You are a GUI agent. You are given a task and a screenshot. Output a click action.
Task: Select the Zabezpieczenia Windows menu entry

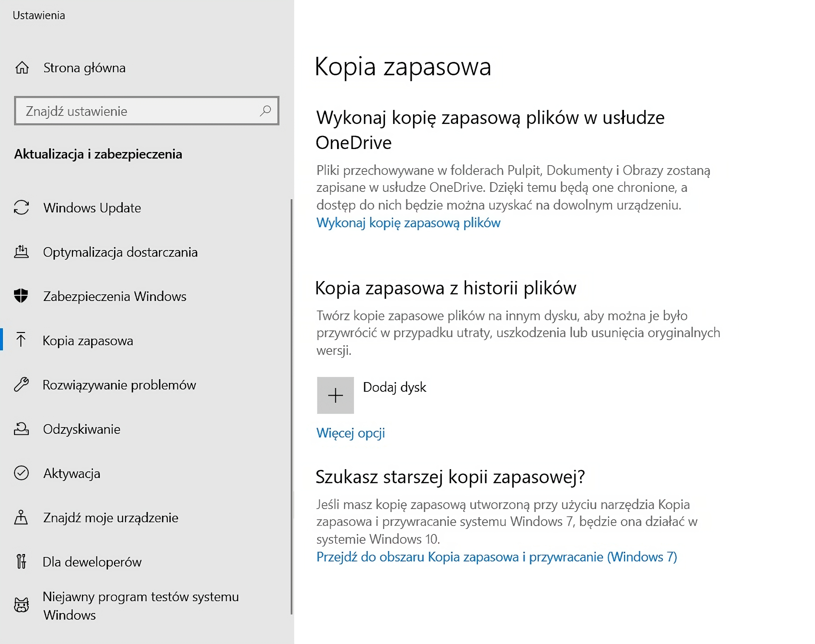(x=114, y=296)
